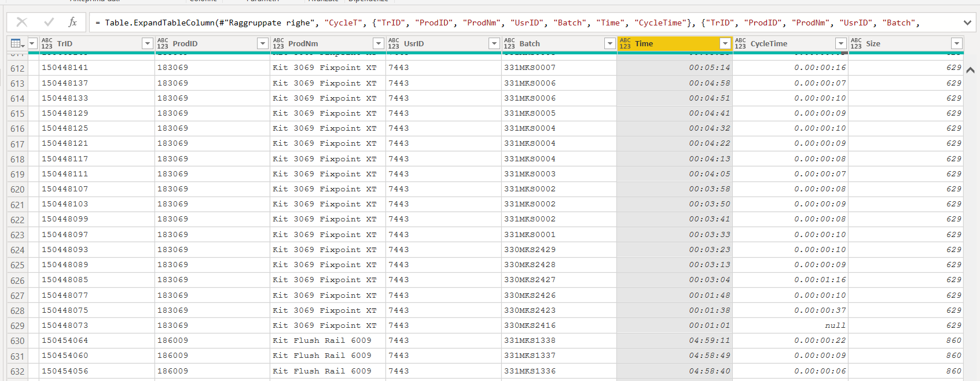Image resolution: width=980 pixels, height=381 pixels.
Task: Click Batch cell 331MKS0007
Action: [x=559, y=68]
